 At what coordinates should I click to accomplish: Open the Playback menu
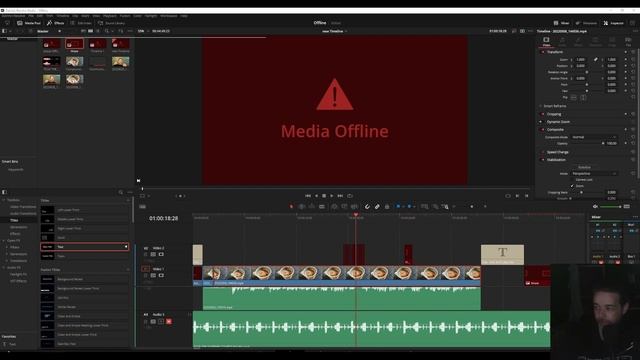109,16
